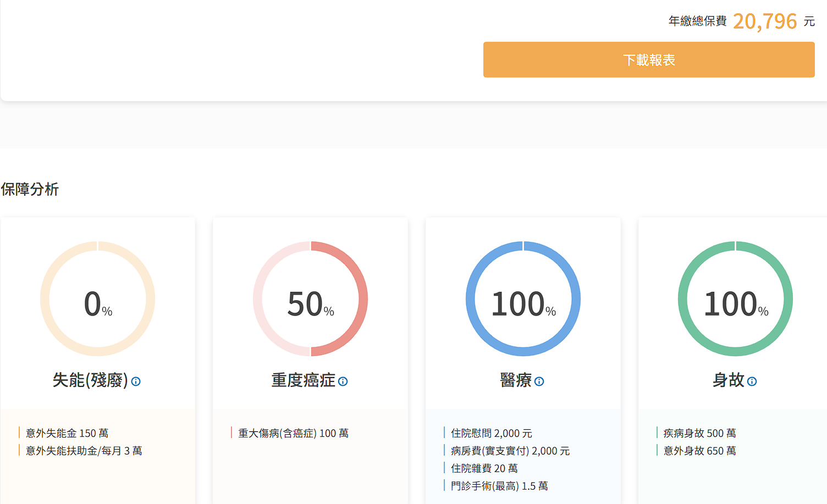Click the 疾病身故 500 萬 item

point(699,433)
